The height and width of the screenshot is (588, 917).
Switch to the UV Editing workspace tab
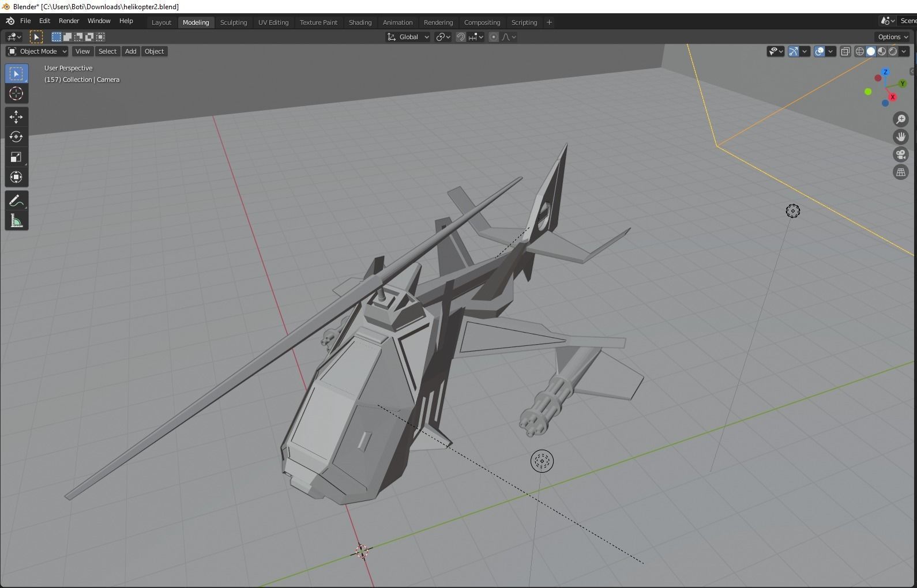pos(273,22)
